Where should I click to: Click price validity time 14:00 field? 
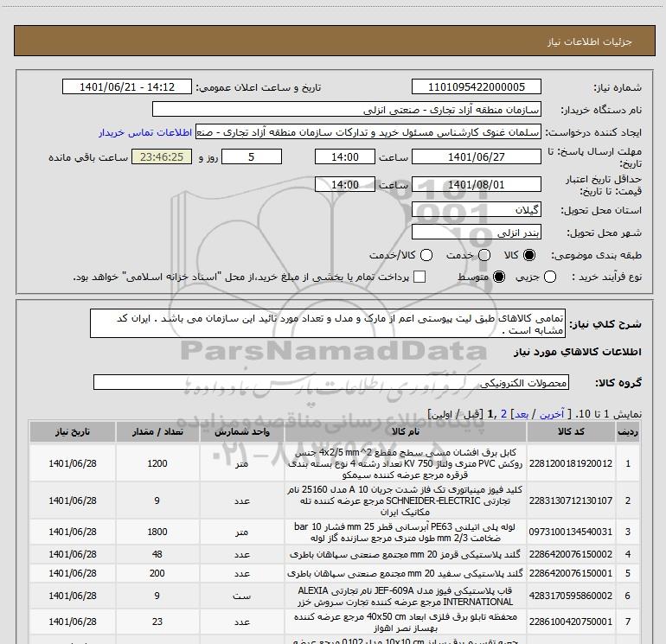tap(345, 184)
